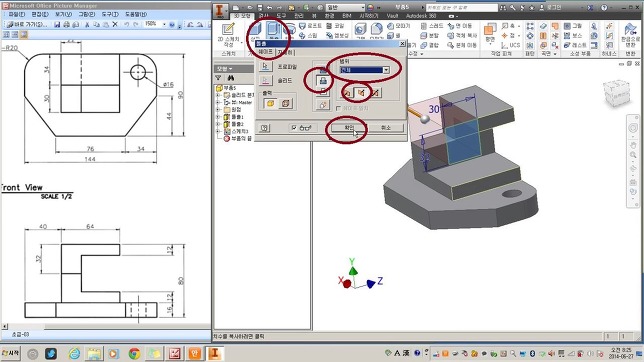Click the Cancel button in extrude dialog
644x362 pixels.
tap(386, 128)
